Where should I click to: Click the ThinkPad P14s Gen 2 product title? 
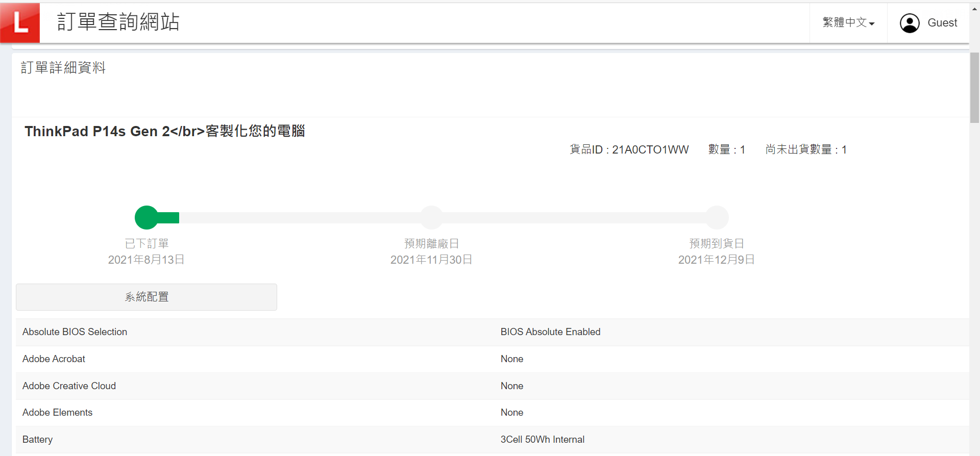[165, 131]
